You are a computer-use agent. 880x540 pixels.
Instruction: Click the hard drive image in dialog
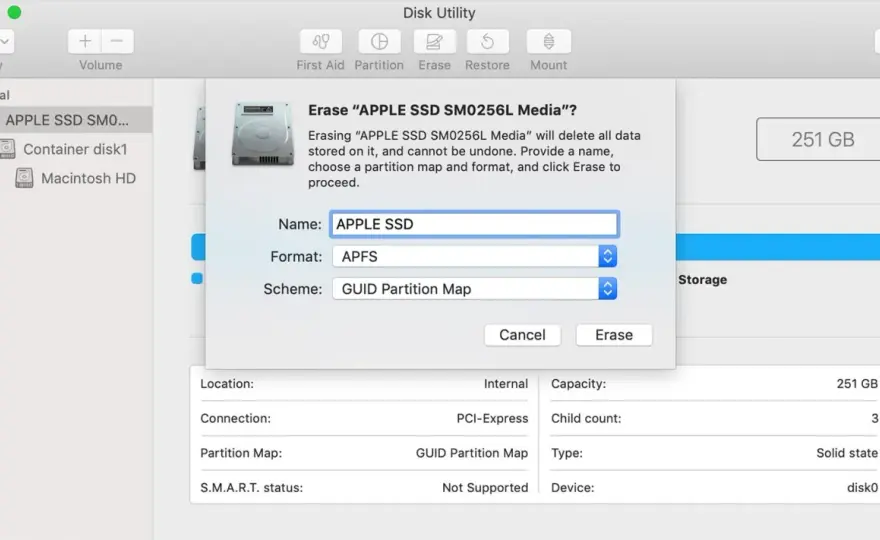coord(263,134)
